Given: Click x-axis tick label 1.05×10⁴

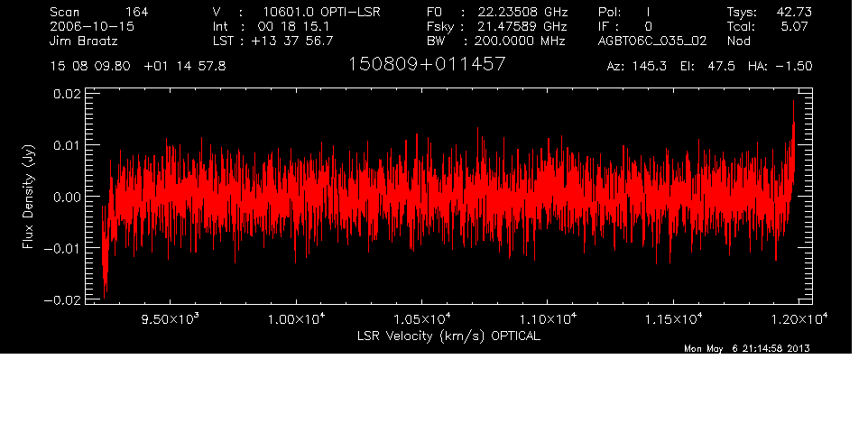Looking at the screenshot, I should pyautogui.click(x=422, y=318).
